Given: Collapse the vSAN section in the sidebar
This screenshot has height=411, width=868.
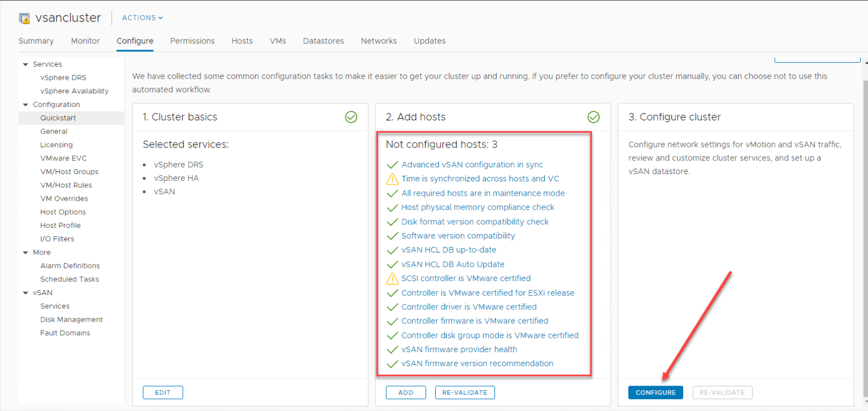Looking at the screenshot, I should click(25, 292).
